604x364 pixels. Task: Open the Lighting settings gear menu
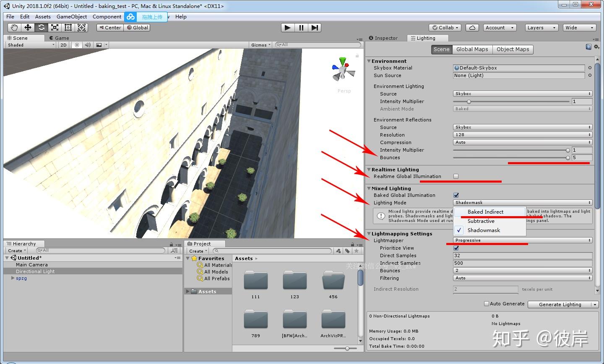click(596, 47)
